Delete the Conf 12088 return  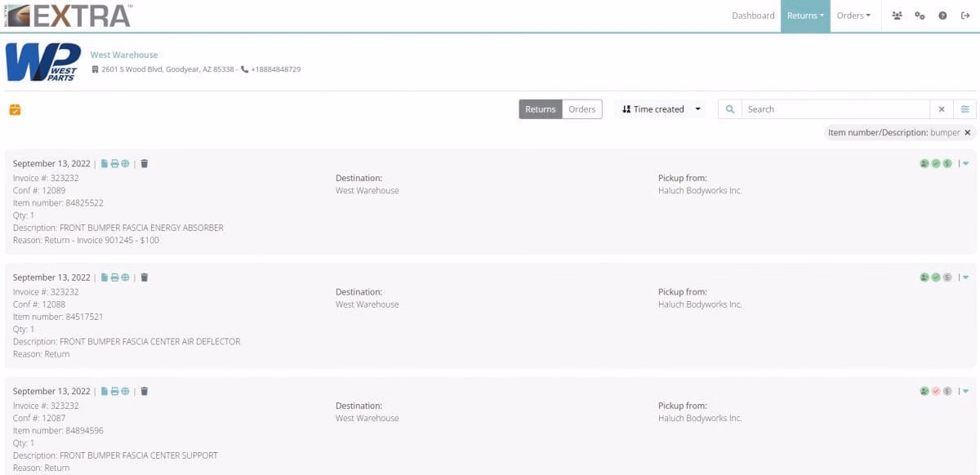point(145,277)
